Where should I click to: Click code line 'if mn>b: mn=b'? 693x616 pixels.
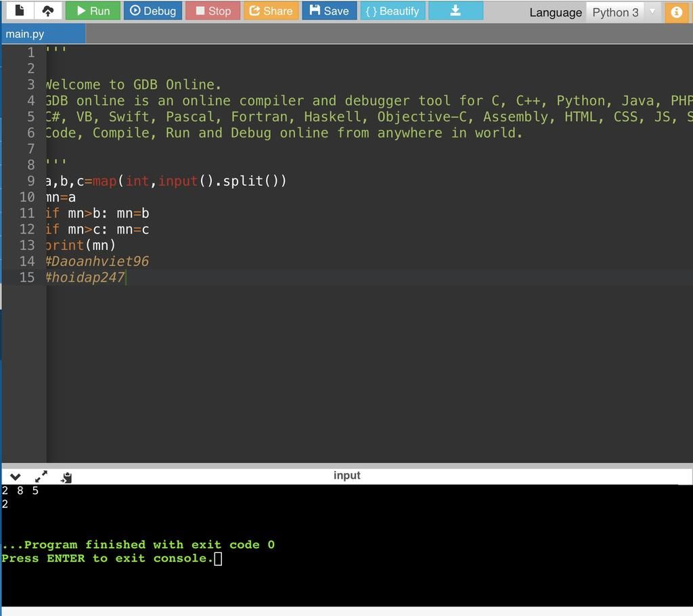click(x=97, y=213)
